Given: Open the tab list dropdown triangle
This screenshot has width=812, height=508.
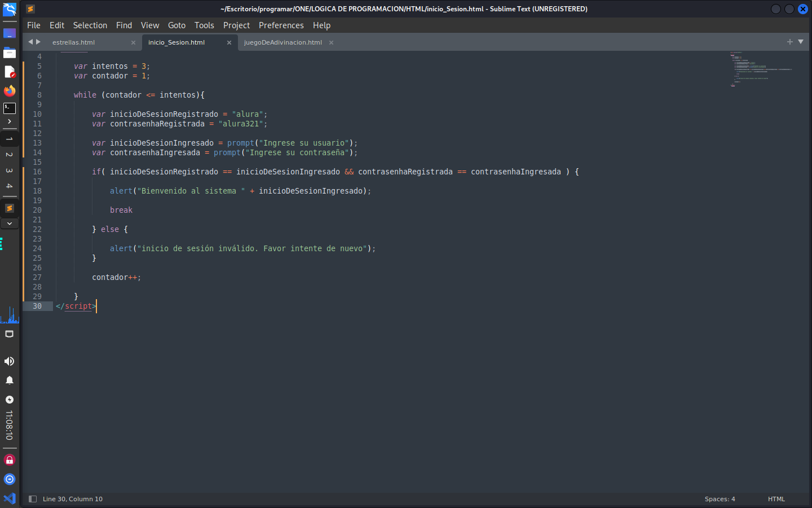Looking at the screenshot, I should click(801, 42).
